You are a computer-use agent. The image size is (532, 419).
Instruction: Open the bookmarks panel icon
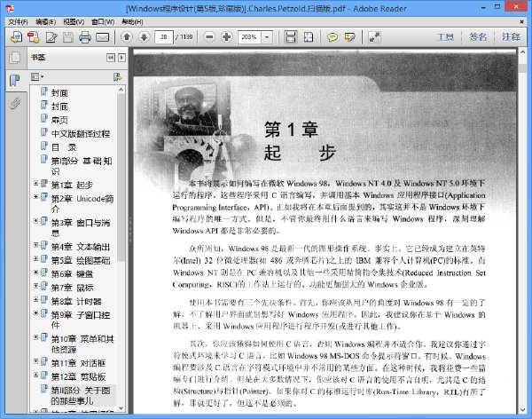(14, 80)
